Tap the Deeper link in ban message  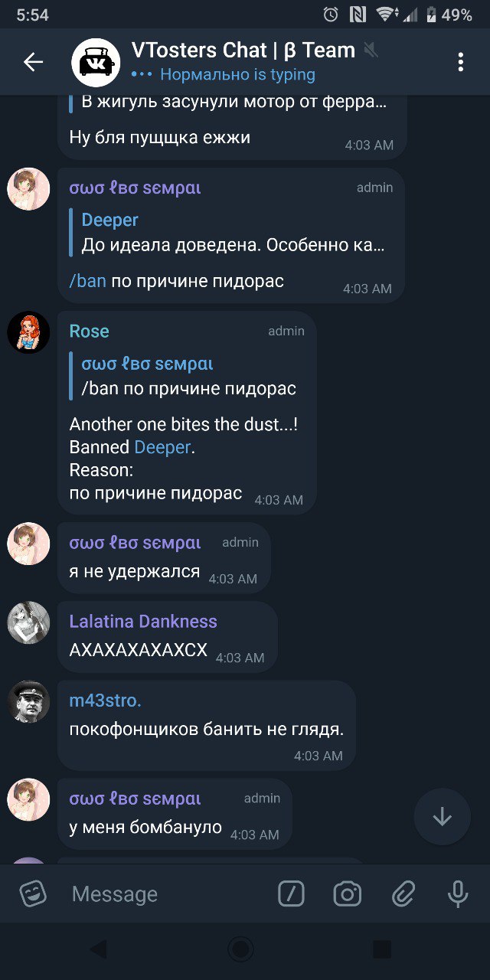pyautogui.click(x=162, y=447)
